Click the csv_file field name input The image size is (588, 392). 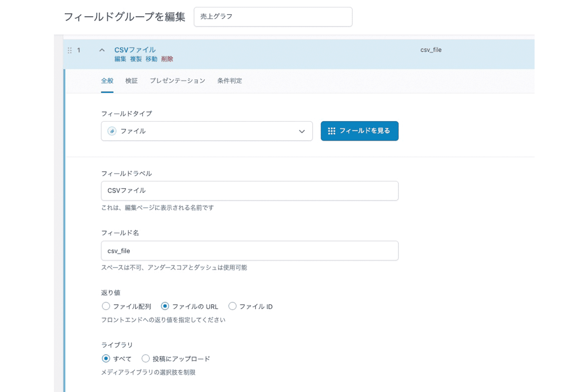pos(250,250)
